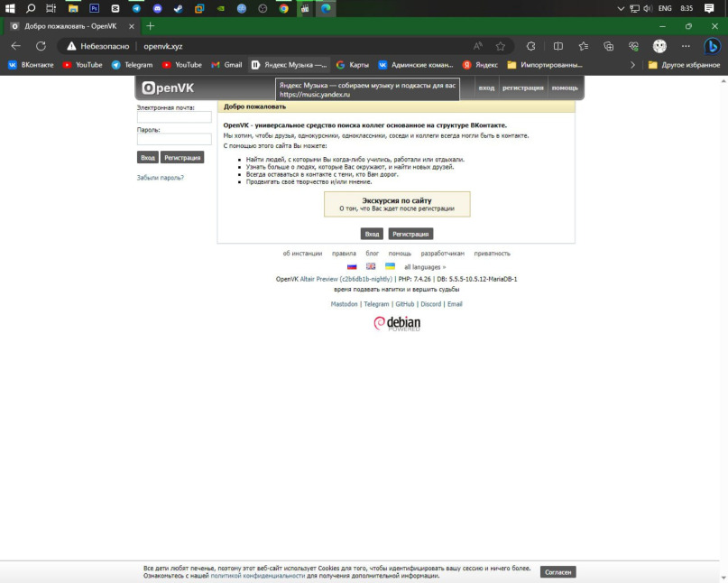
Task: Open the Extensions puzzle icon
Action: tap(530, 46)
